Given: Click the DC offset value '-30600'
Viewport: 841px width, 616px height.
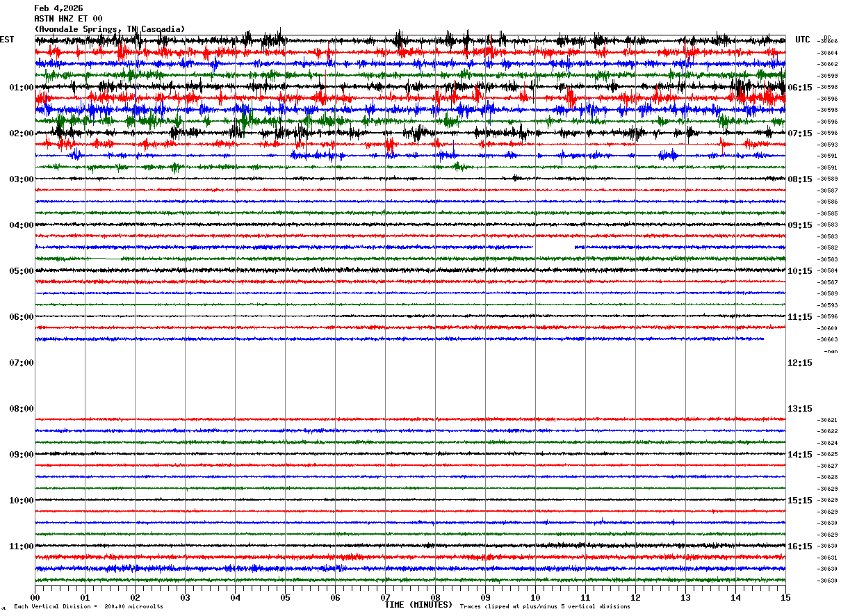Looking at the screenshot, I should (828, 328).
